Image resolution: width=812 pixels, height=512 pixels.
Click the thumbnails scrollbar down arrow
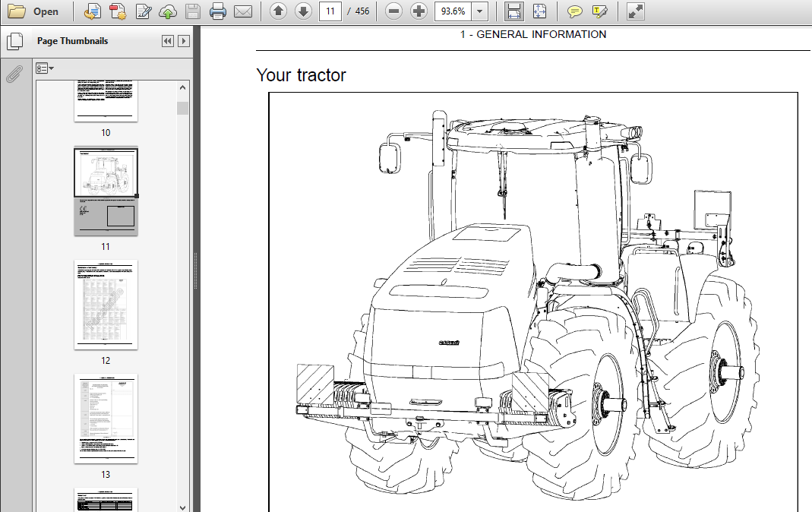pos(182,507)
